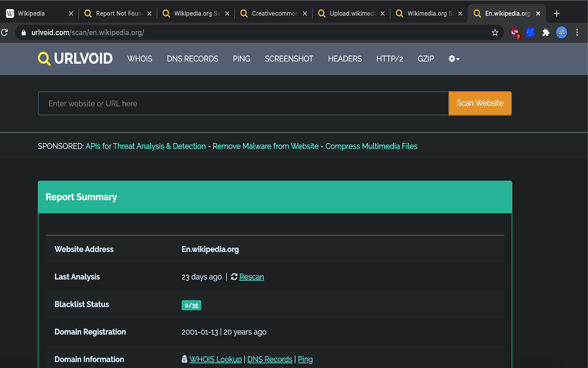The image size is (588, 368).
Task: Open DNS RECORDS navigation item
Action: (192, 59)
